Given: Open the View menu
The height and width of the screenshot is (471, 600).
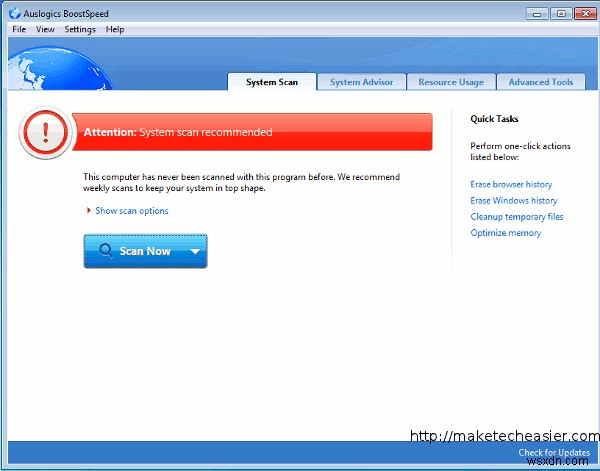Looking at the screenshot, I should pyautogui.click(x=45, y=29).
